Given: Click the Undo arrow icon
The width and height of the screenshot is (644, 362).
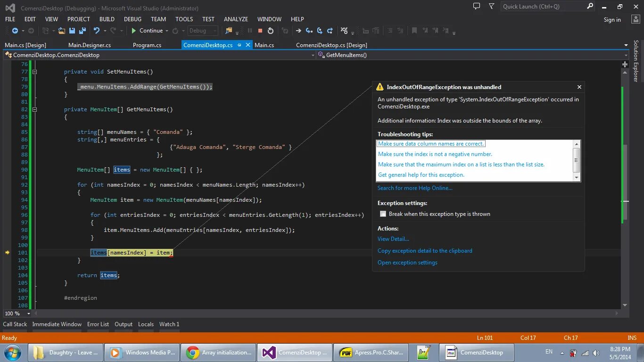Looking at the screenshot, I should [x=97, y=31].
